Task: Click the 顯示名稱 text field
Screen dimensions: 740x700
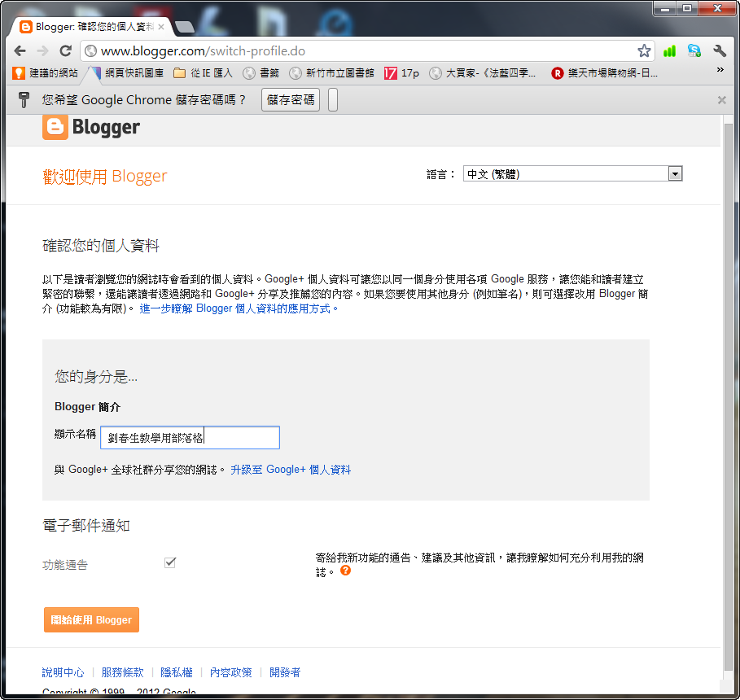Action: pyautogui.click(x=190, y=438)
